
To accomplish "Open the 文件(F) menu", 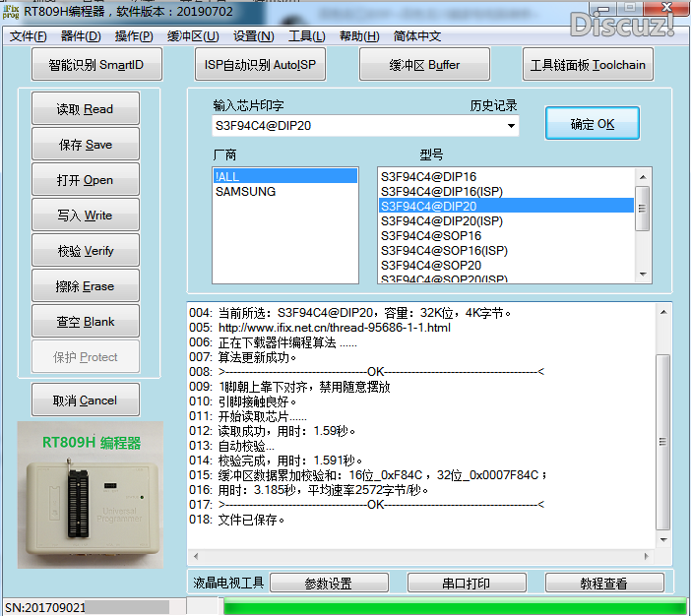I will [x=29, y=36].
